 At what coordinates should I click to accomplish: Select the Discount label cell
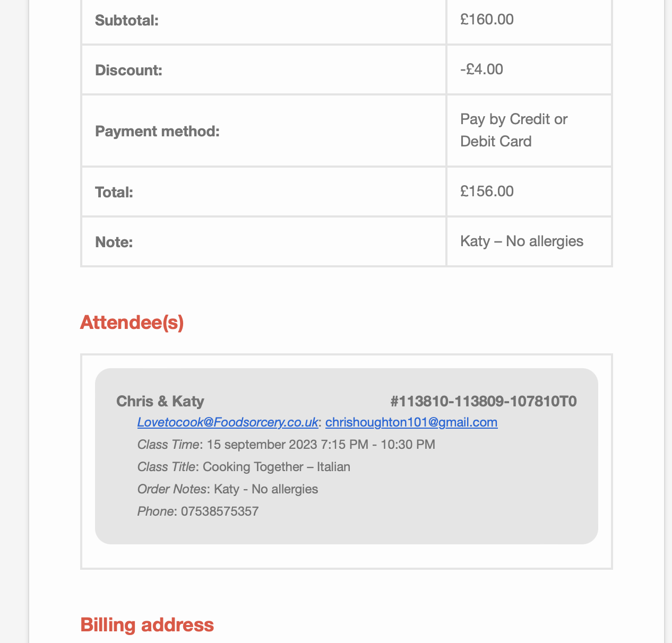tap(264, 69)
